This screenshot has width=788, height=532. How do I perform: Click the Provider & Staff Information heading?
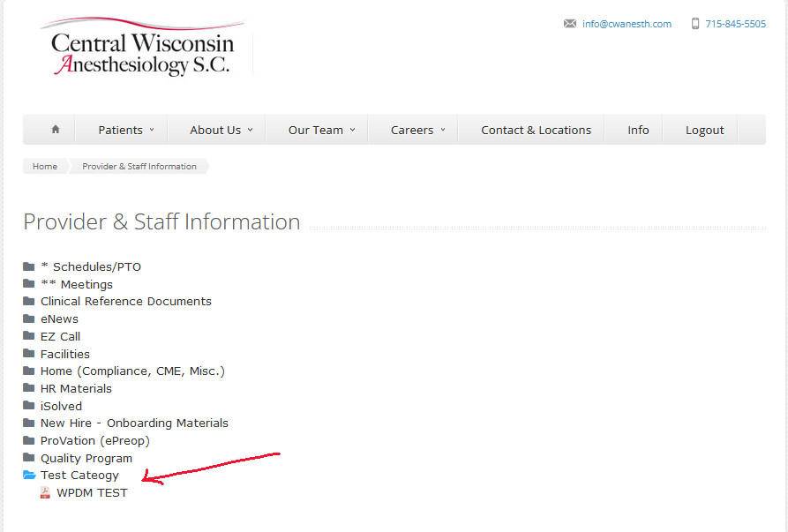161,221
